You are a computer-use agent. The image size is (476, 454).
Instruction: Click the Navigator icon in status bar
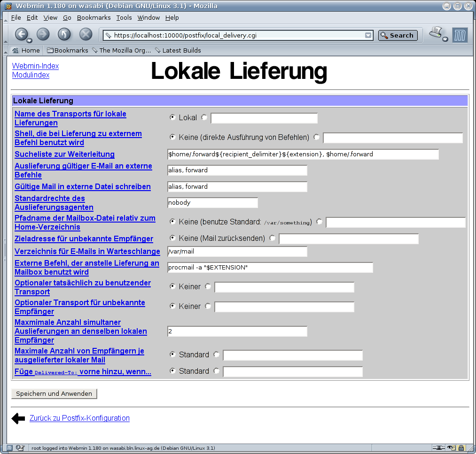(x=9, y=448)
